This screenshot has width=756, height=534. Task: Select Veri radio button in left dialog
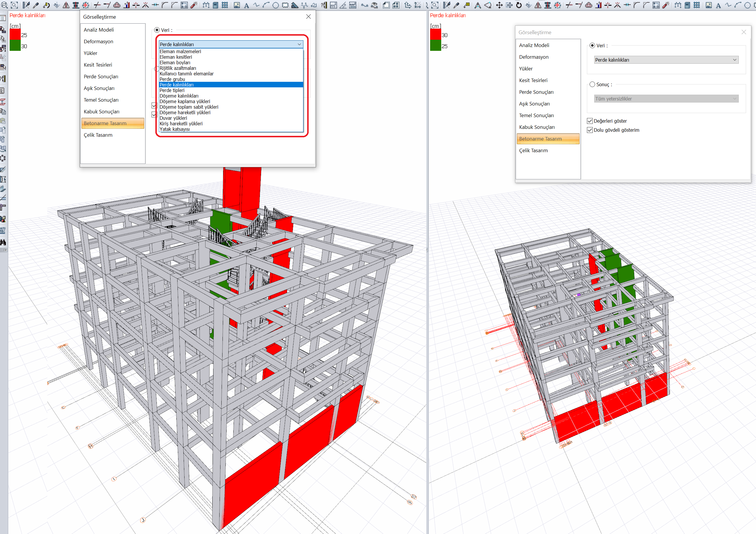(157, 30)
